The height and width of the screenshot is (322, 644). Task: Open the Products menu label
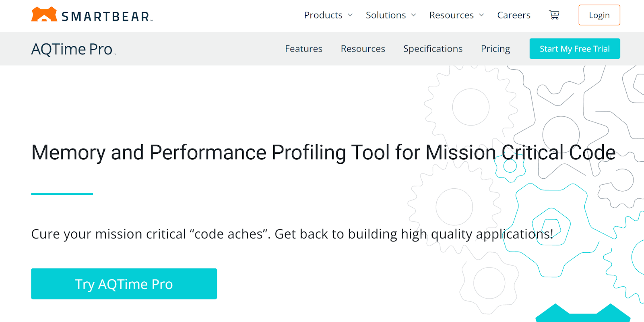[x=323, y=15]
